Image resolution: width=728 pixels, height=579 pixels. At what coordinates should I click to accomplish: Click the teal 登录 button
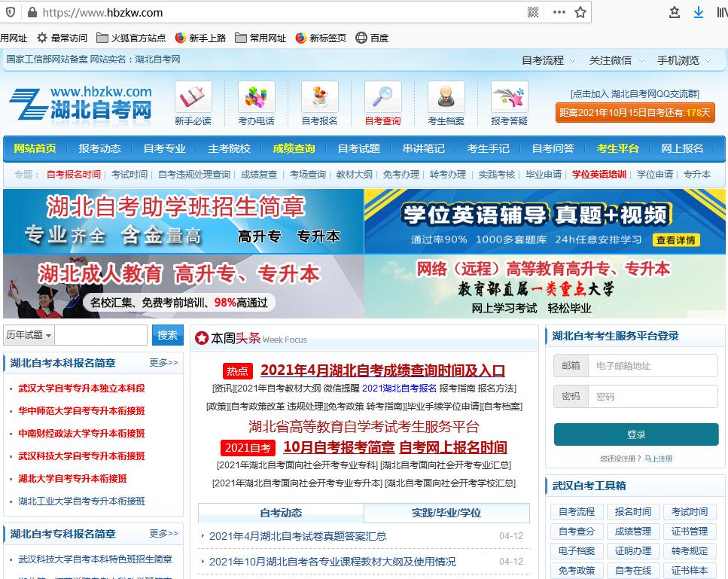pos(636,434)
